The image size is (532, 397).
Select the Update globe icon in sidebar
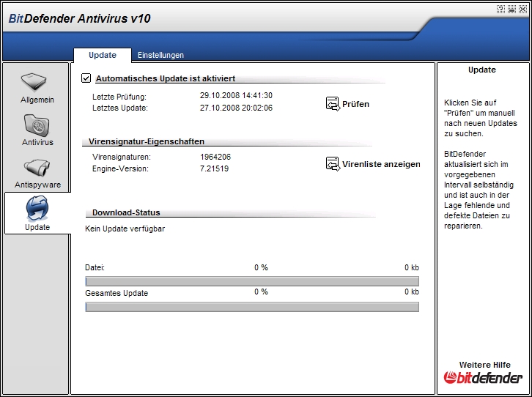[37, 209]
